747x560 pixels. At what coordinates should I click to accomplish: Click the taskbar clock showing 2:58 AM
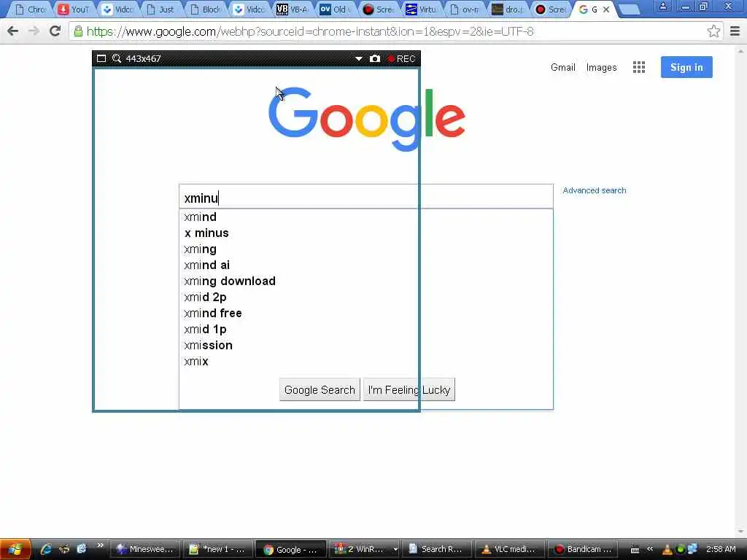pos(721,549)
